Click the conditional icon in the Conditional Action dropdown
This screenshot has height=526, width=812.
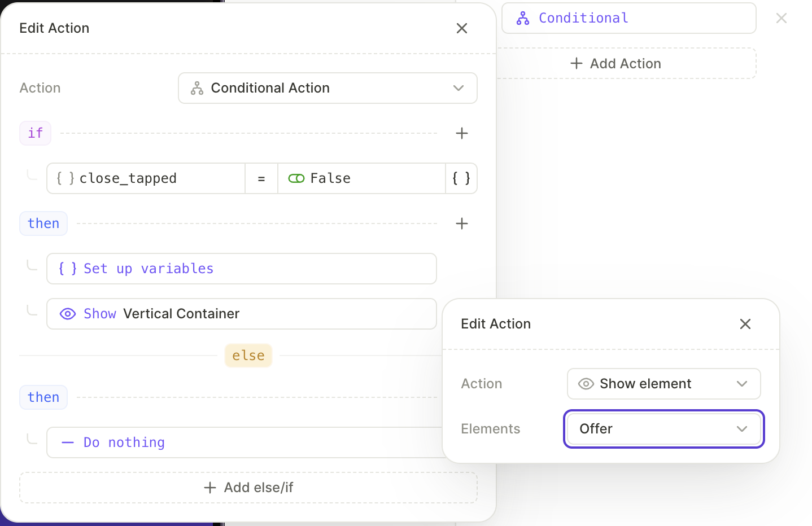(x=197, y=88)
